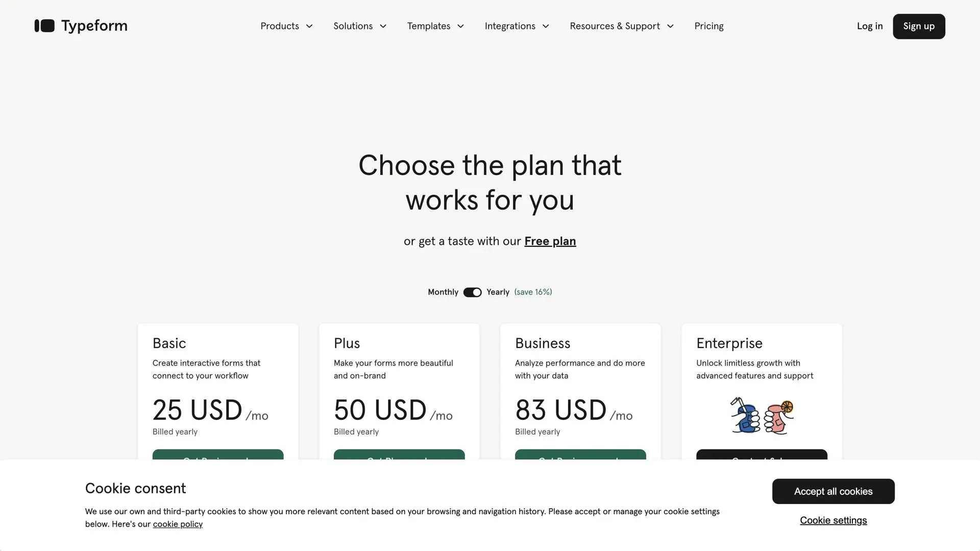
Task: Click the Typeform logo
Action: coord(81,26)
